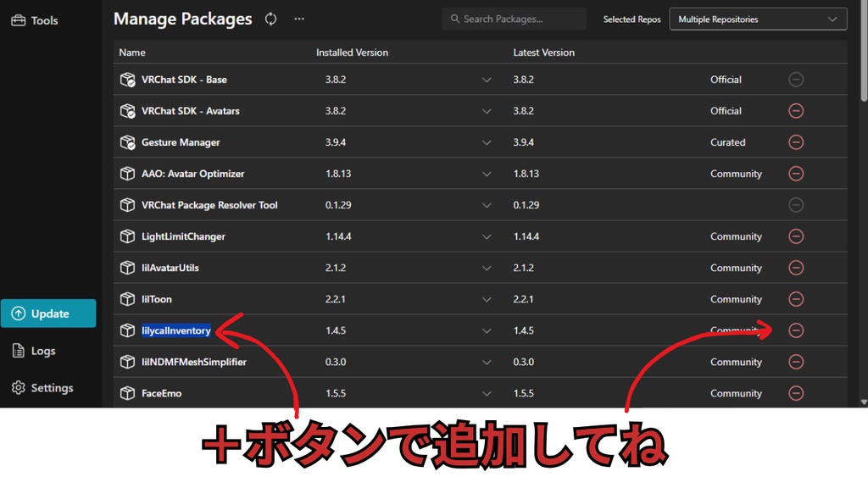
Task: Click the vertical scrollbar on the right
Action: point(863,64)
